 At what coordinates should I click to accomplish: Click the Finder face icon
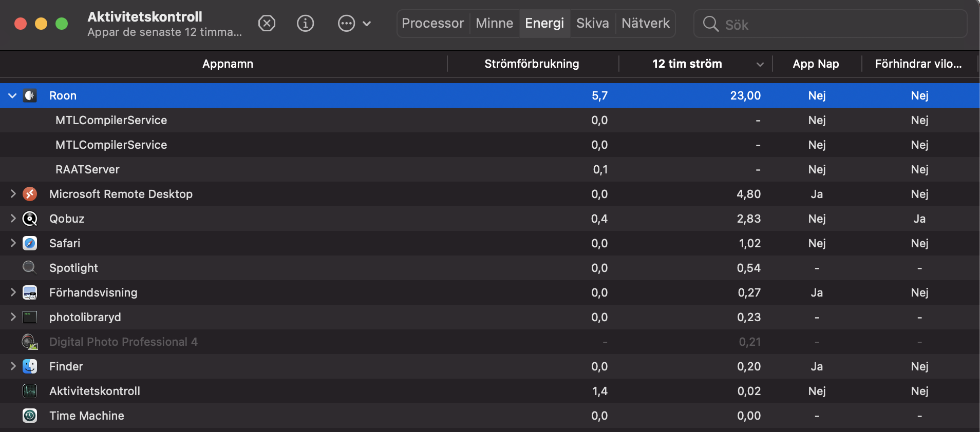30,366
